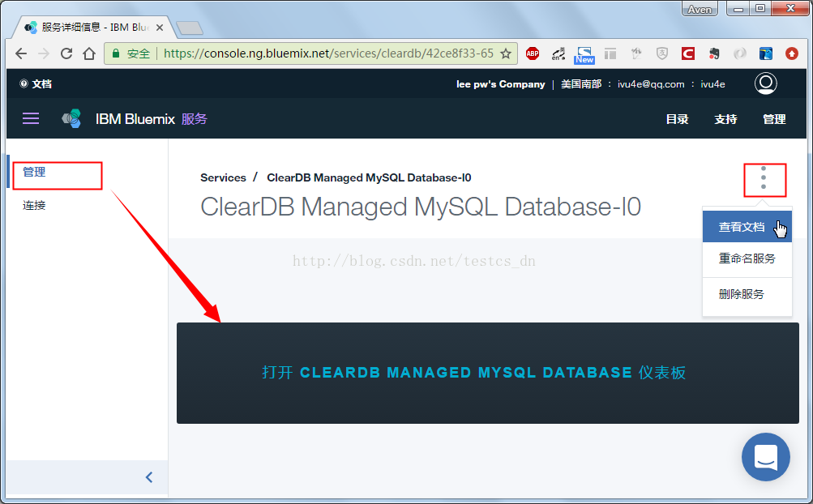Choose 重命名服务 in the dropdown menu
The height and width of the screenshot is (504, 813).
pos(747,258)
